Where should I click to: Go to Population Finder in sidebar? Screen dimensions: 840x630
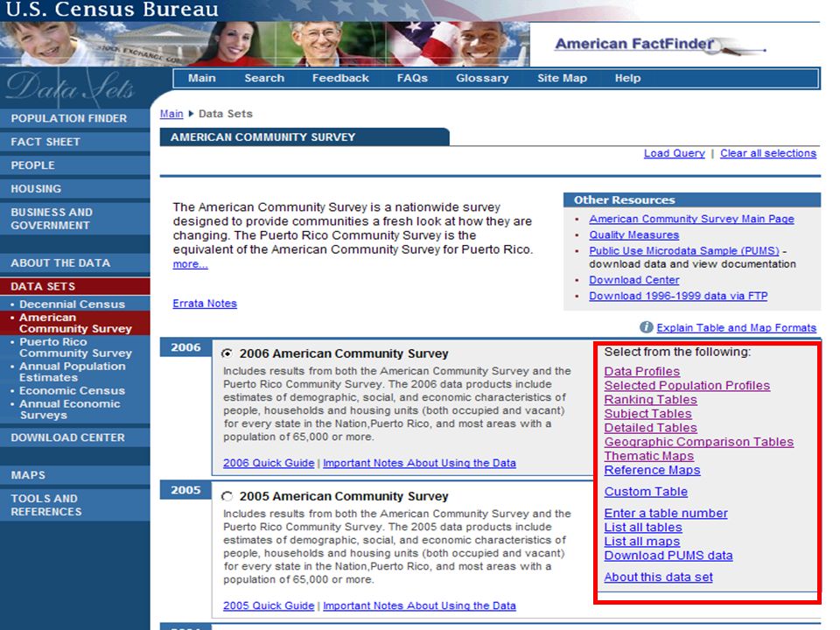pos(75,118)
